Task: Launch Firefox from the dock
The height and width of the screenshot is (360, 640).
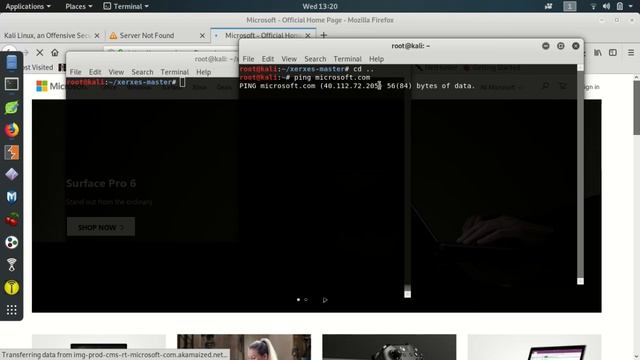Action: [11, 130]
